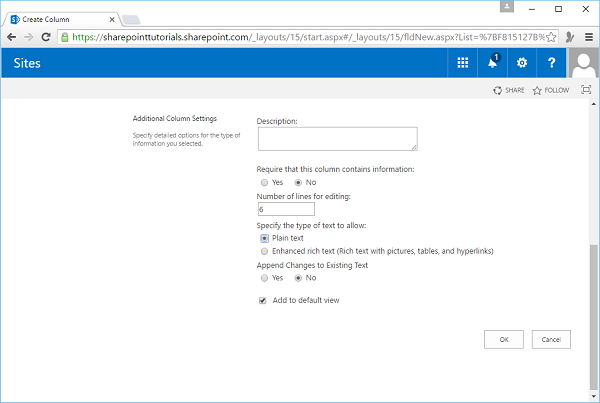Open the app launcher grid icon
Viewport: 600px width, 403px height.
462,62
